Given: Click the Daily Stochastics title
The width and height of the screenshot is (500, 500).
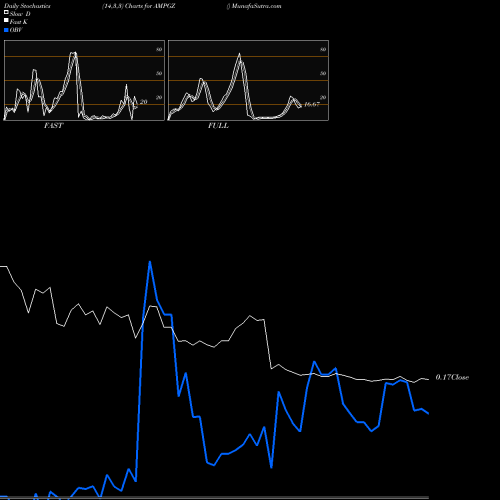Looking at the screenshot, I should [x=27, y=6].
